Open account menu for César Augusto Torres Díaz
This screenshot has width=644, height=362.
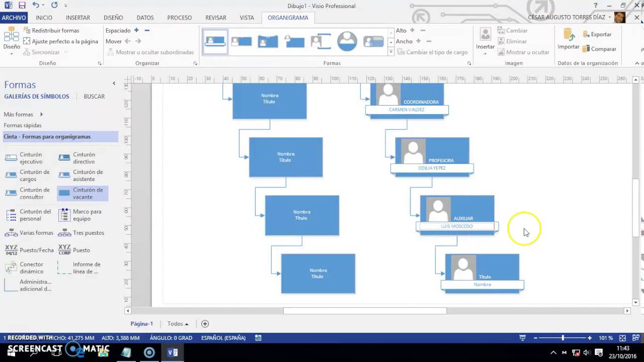coord(570,17)
